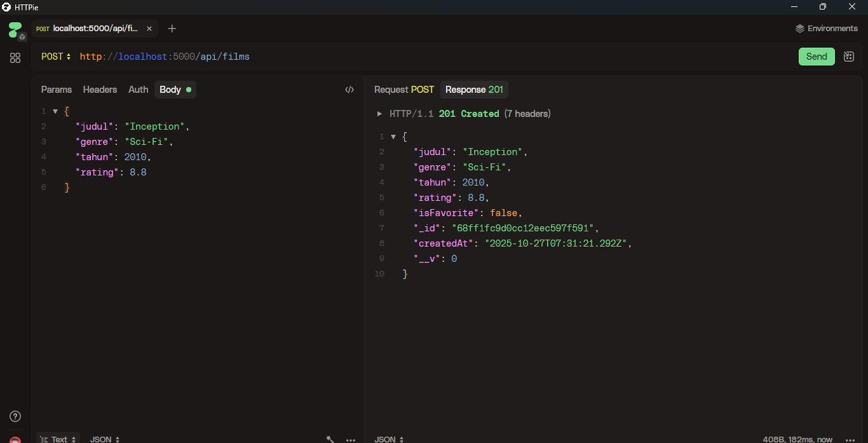This screenshot has height=443, width=868.
Task: Collapse the request body JSON root object
Action: tap(55, 111)
